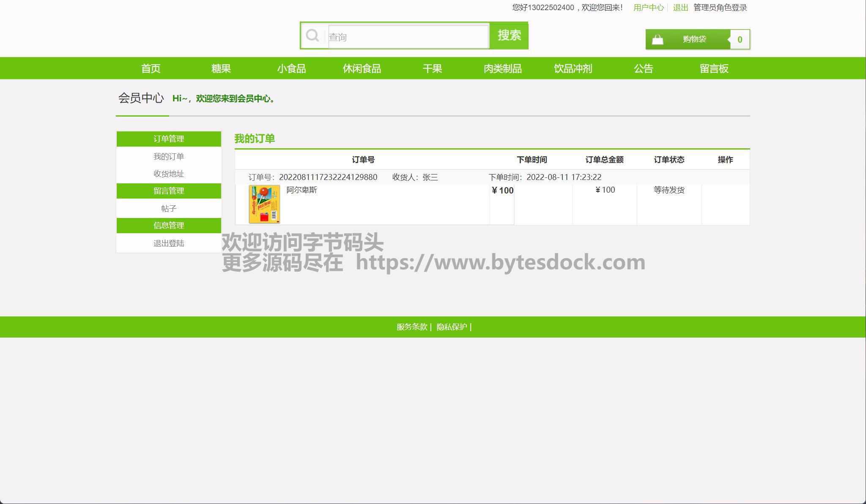Open the 肉类制品 category

tap(502, 68)
